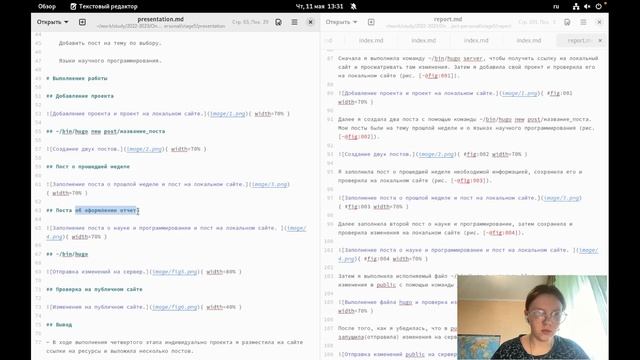The height and width of the screenshot is (360, 640).
Task: Close the report.md tab
Action: (600, 40)
